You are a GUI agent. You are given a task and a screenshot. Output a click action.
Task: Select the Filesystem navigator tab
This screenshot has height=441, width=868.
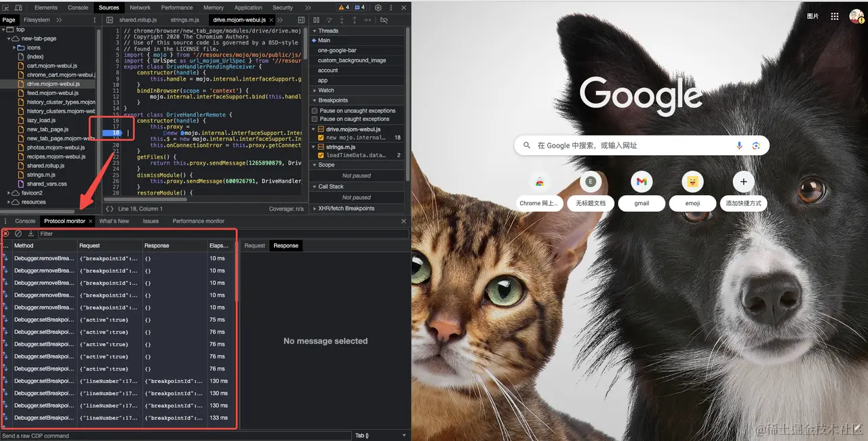click(x=37, y=20)
